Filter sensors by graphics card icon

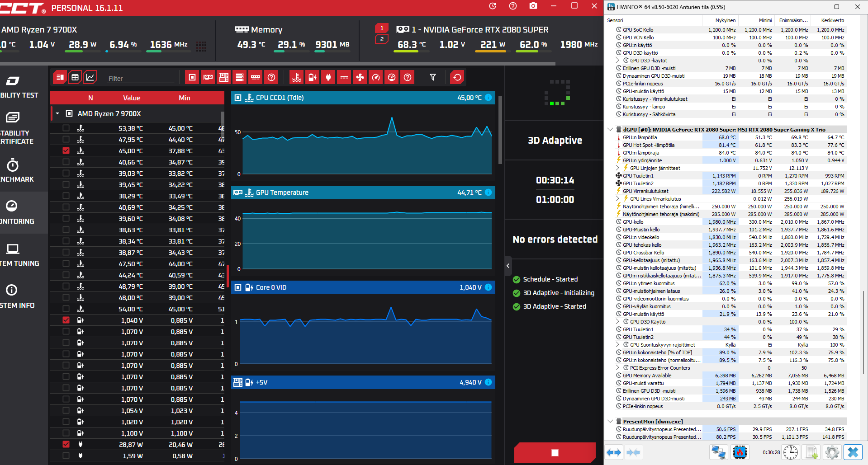pyautogui.click(x=208, y=77)
